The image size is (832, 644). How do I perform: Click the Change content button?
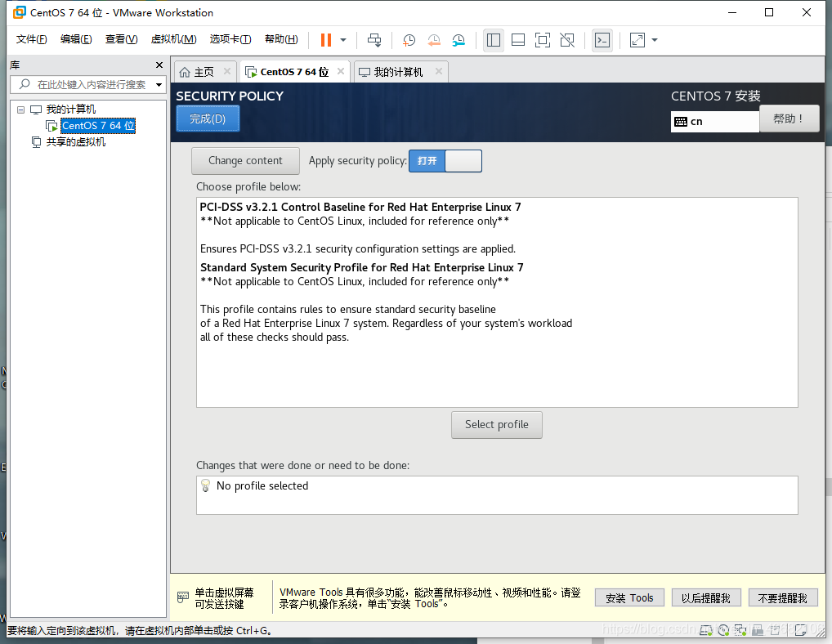tap(245, 161)
